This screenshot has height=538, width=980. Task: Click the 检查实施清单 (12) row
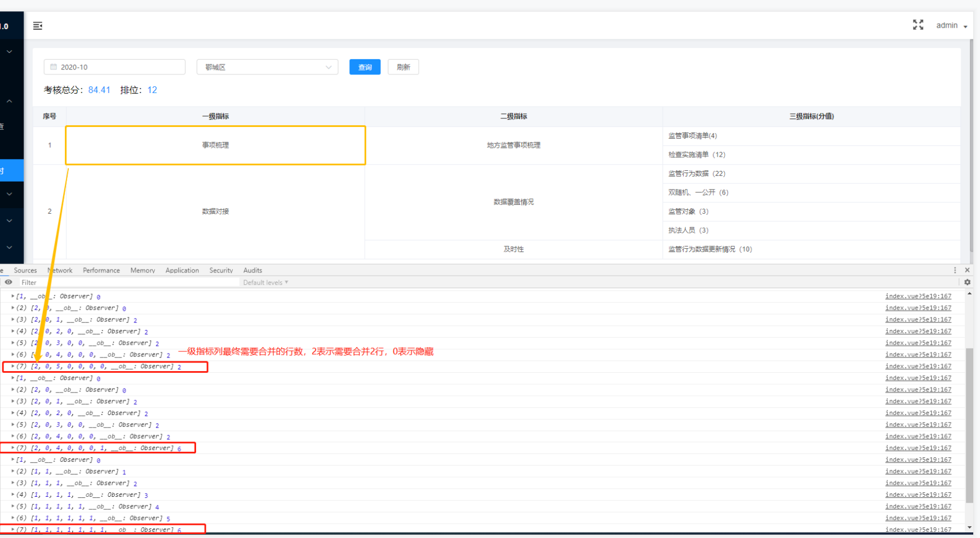coord(812,155)
